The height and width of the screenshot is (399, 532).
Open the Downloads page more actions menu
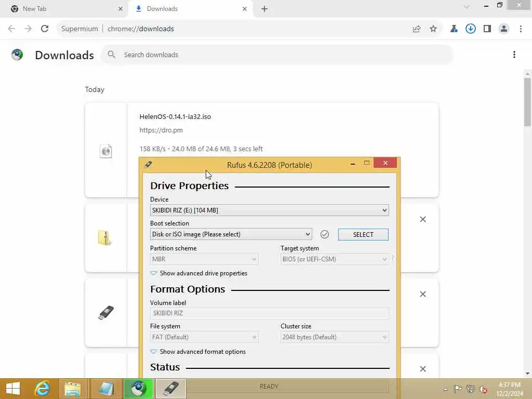click(514, 55)
